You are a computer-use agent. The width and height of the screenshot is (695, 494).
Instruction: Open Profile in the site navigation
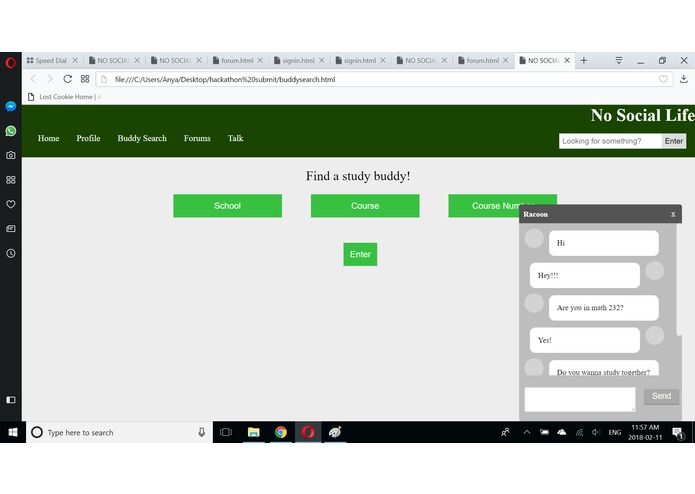pos(88,138)
